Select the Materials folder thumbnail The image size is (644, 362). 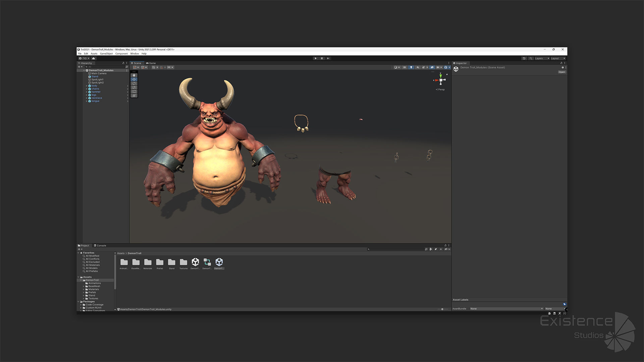148,263
